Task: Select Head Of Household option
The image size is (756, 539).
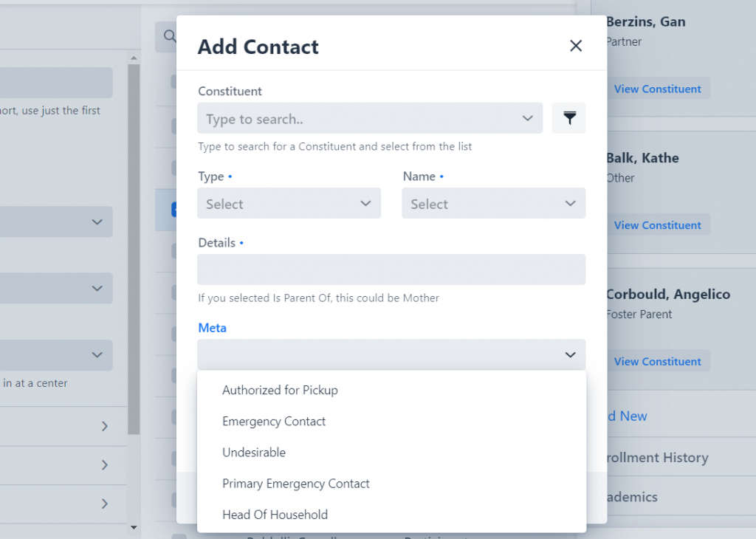Action: point(275,515)
